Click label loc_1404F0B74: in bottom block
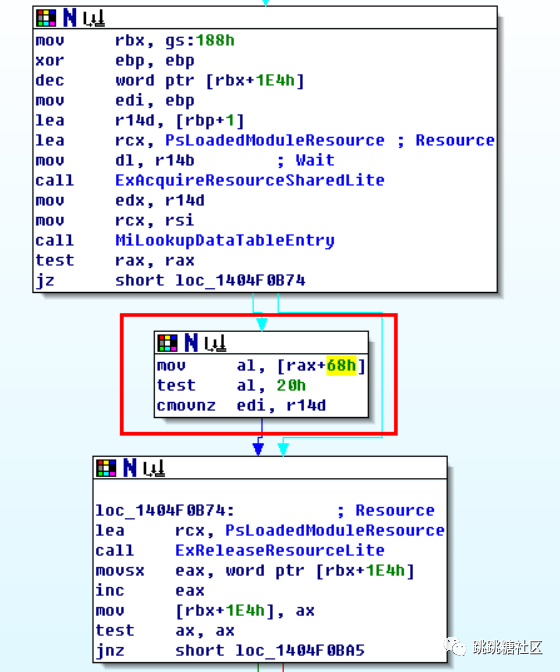This screenshot has width=560, height=672. click(x=165, y=510)
